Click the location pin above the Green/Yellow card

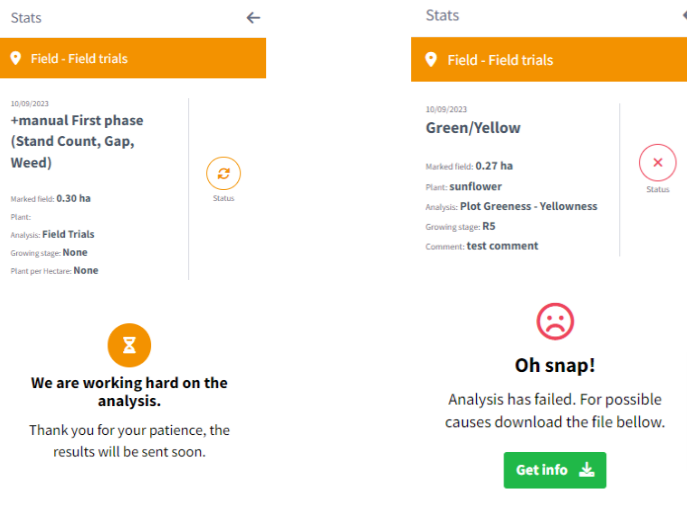(x=431, y=60)
